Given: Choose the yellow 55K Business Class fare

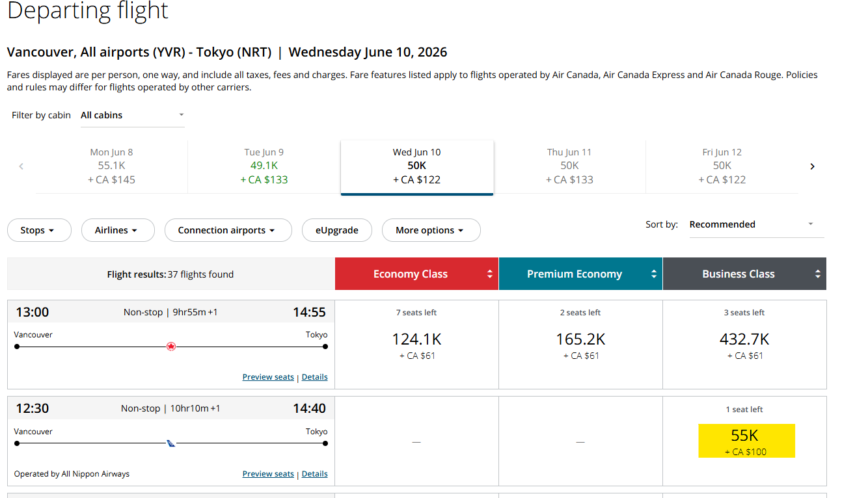Looking at the screenshot, I should (746, 441).
